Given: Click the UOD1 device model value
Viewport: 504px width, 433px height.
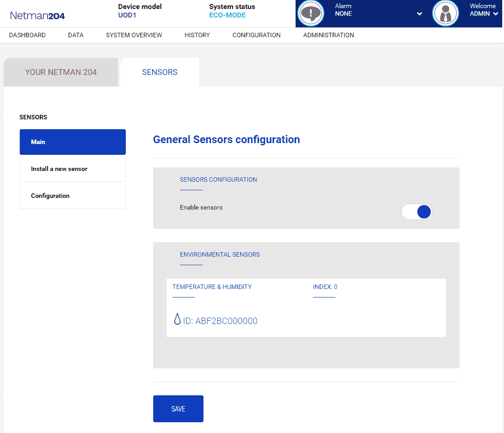Looking at the screenshot, I should tap(127, 15).
